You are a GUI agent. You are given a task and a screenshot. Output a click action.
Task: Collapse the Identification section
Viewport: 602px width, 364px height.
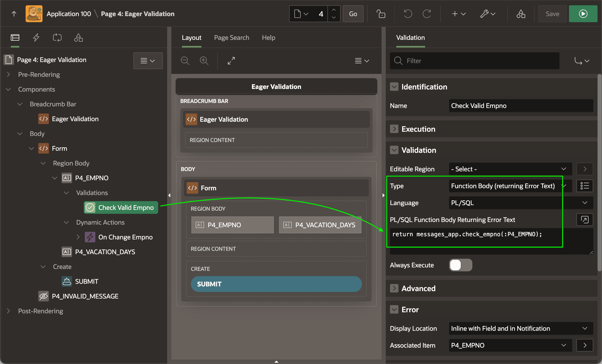coord(394,87)
